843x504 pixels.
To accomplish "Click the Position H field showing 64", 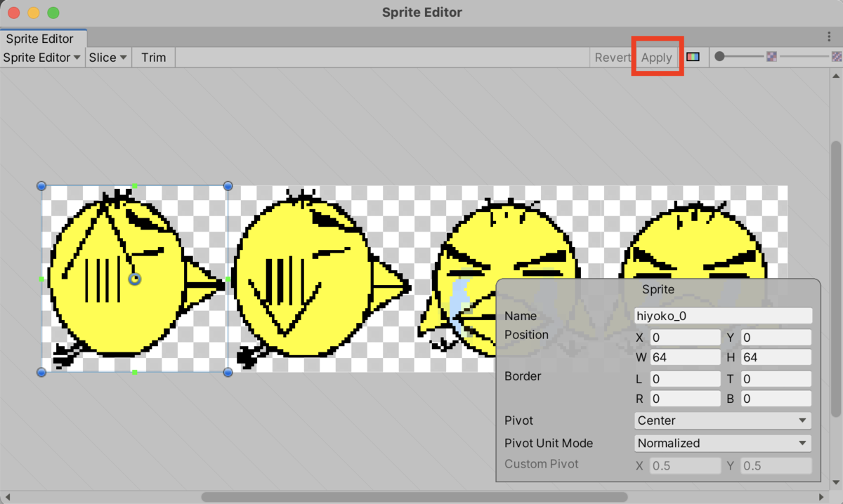I will coord(776,357).
